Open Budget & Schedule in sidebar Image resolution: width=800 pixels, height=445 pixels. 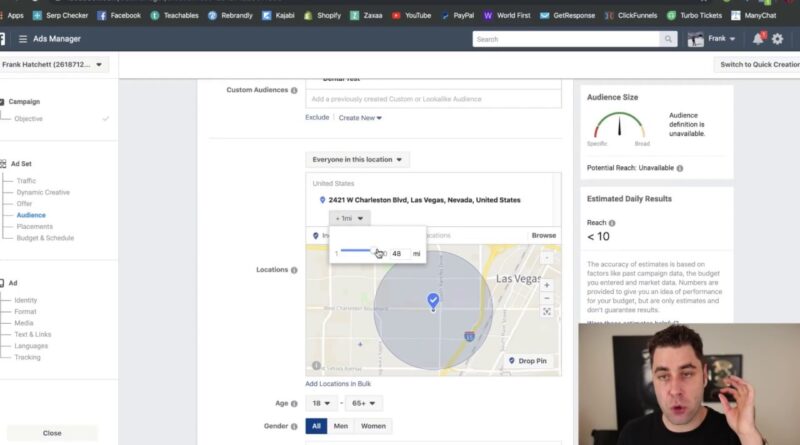(45, 238)
